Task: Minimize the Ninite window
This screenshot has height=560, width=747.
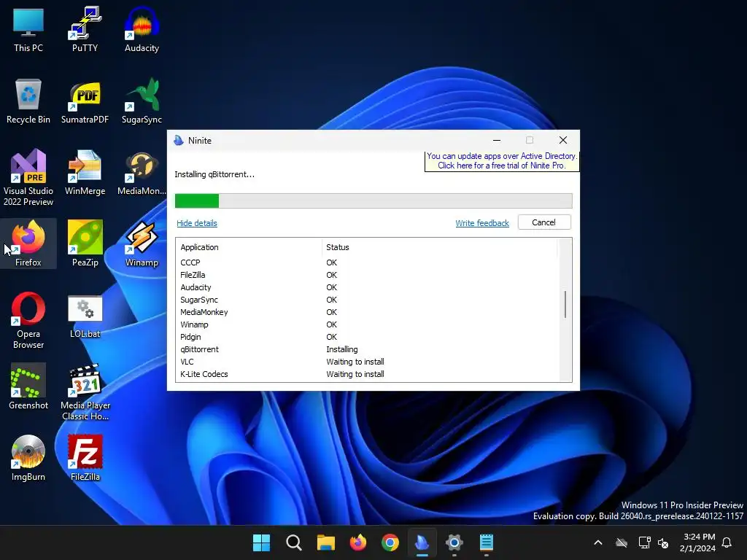Action: [x=496, y=140]
